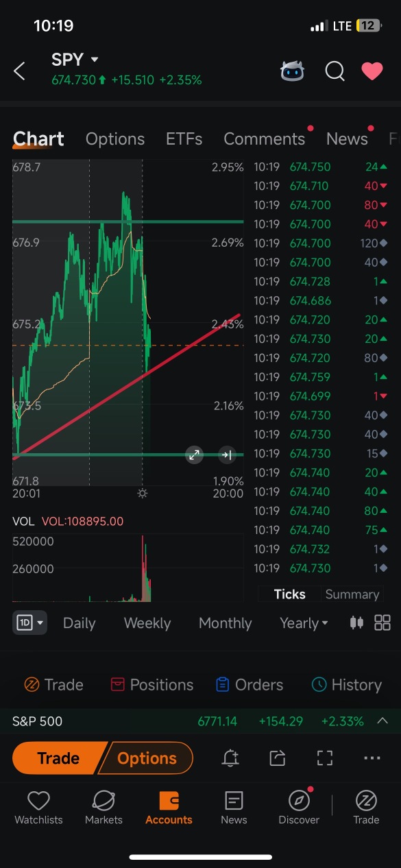Open fullscreen frame icon in bottom toolbar

[x=325, y=758]
